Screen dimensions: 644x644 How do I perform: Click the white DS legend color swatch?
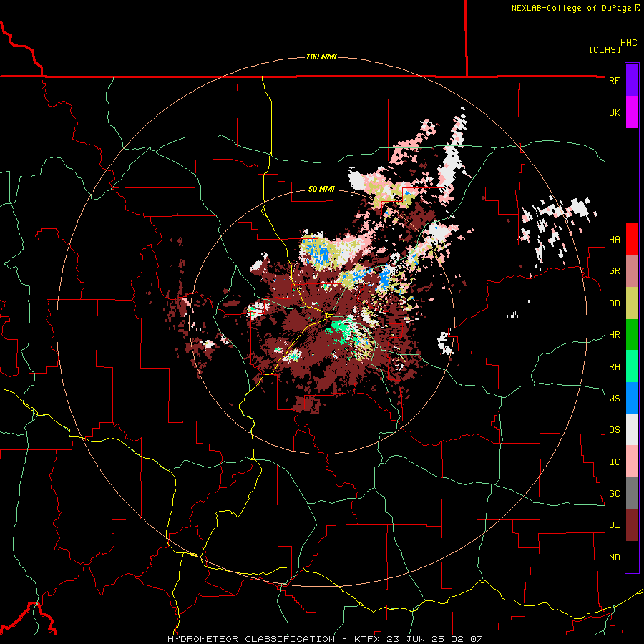[x=632, y=429]
